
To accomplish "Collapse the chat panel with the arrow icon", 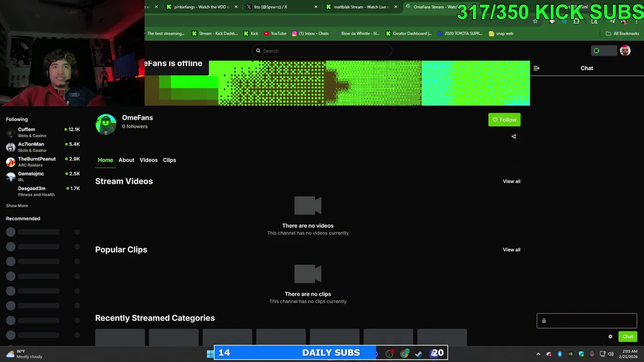I will (x=536, y=68).
